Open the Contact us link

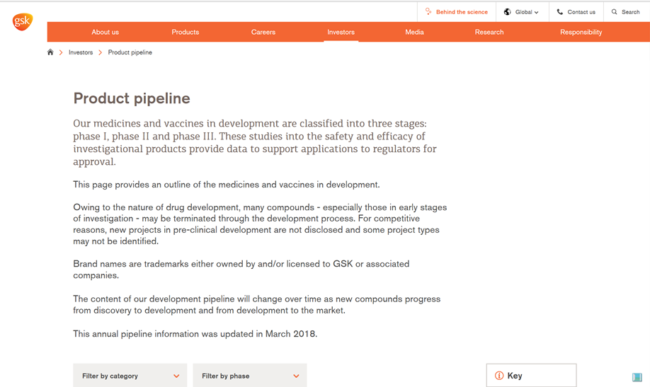581,12
